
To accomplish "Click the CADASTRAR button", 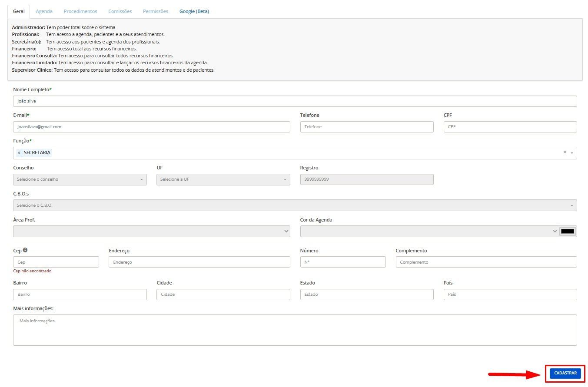I will [565, 373].
